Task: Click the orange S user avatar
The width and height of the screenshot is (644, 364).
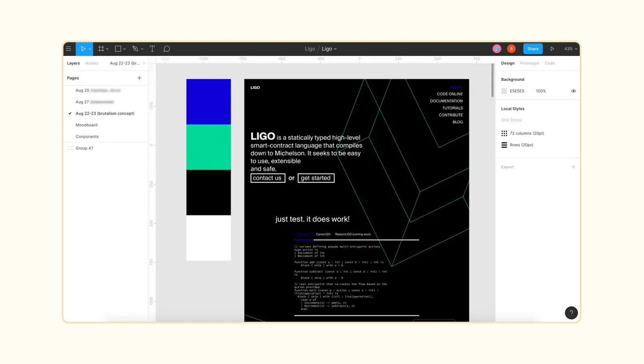Action: (511, 49)
